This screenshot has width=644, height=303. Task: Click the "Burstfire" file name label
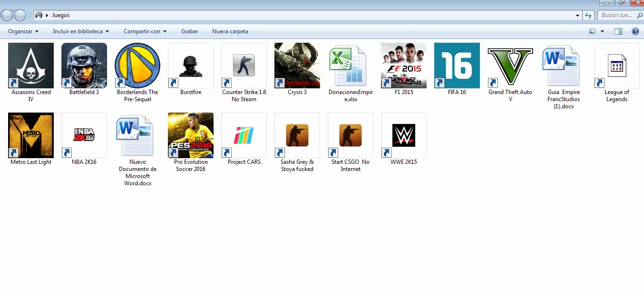pyautogui.click(x=191, y=92)
